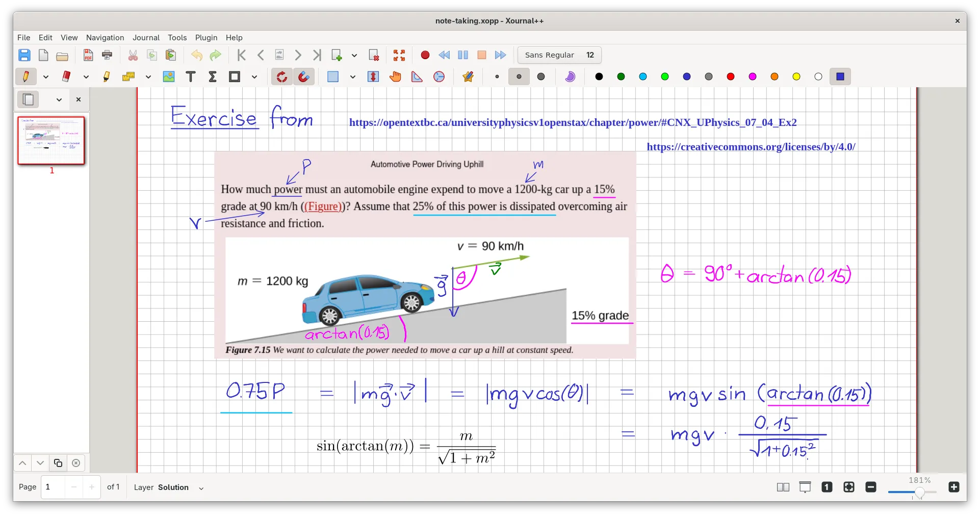Screen dimensions: 980x516
Task: Toggle fullscreen mode icon
Action: (399, 55)
